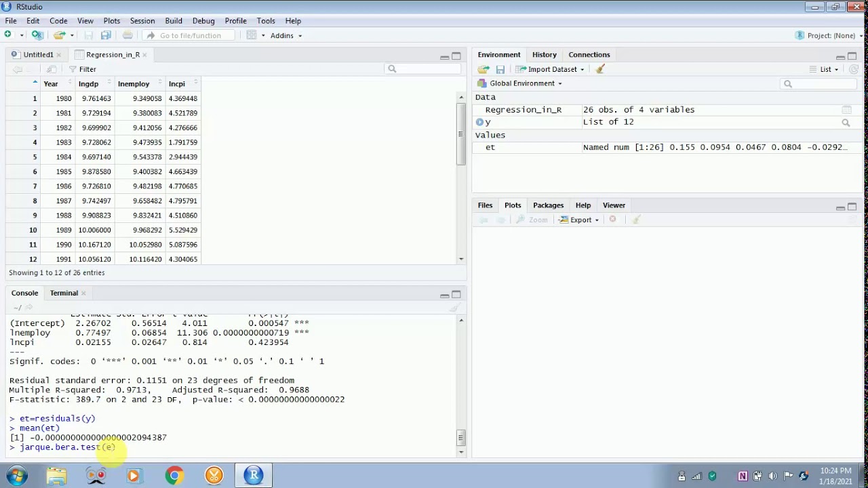Create a new file with the plus icon
This screenshot has width=868, height=488.
click(8, 35)
